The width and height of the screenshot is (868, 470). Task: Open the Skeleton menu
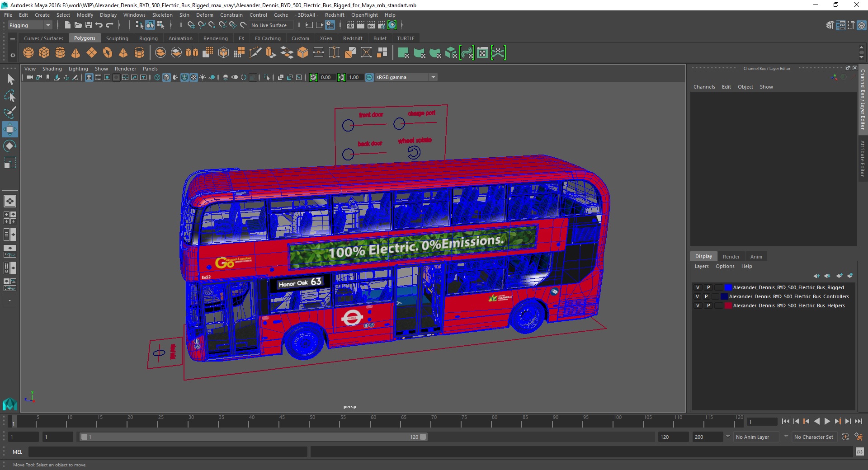pos(162,15)
